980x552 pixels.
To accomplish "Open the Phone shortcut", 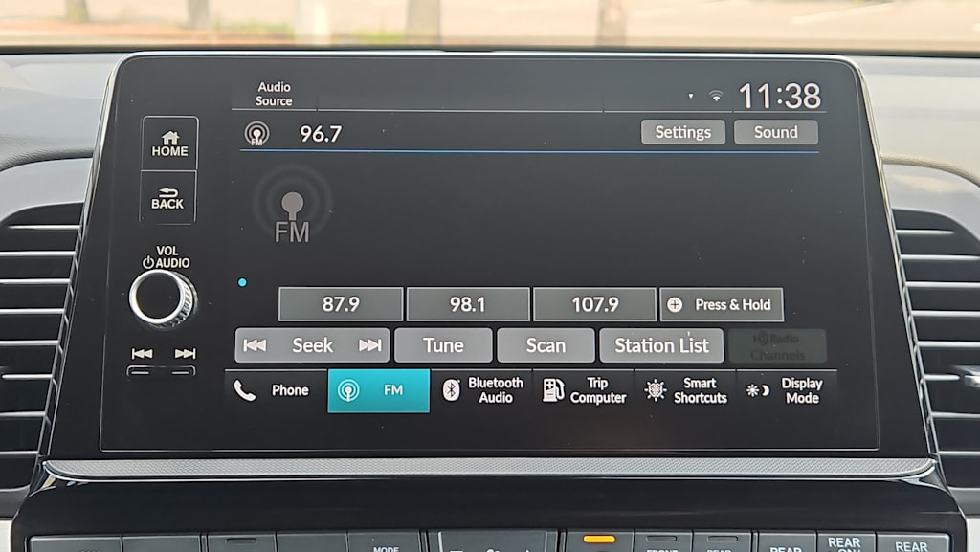I will (276, 390).
